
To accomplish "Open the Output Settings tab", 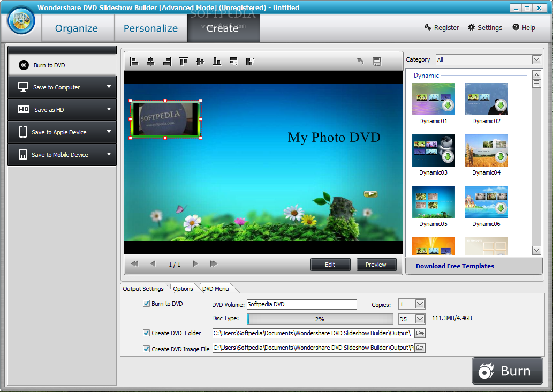I will [143, 289].
